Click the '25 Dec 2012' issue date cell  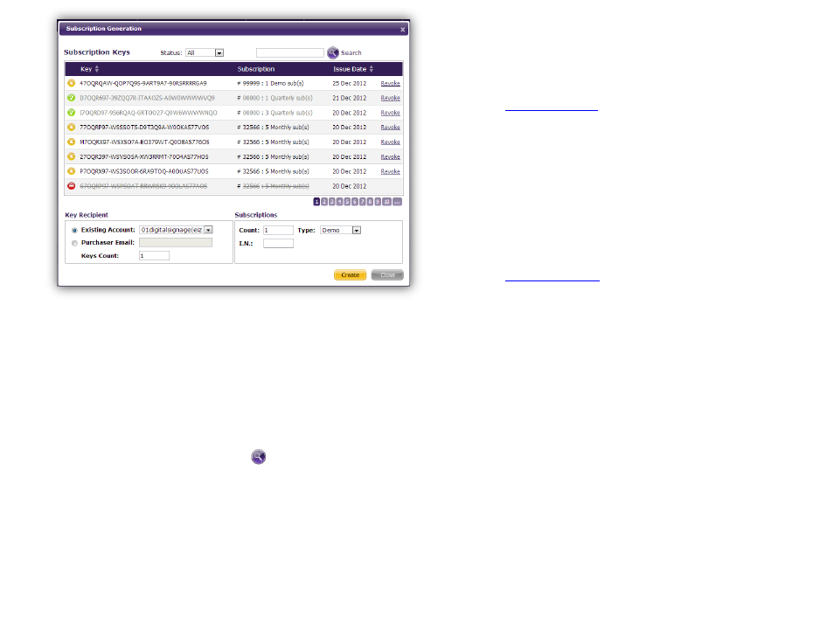point(350,84)
